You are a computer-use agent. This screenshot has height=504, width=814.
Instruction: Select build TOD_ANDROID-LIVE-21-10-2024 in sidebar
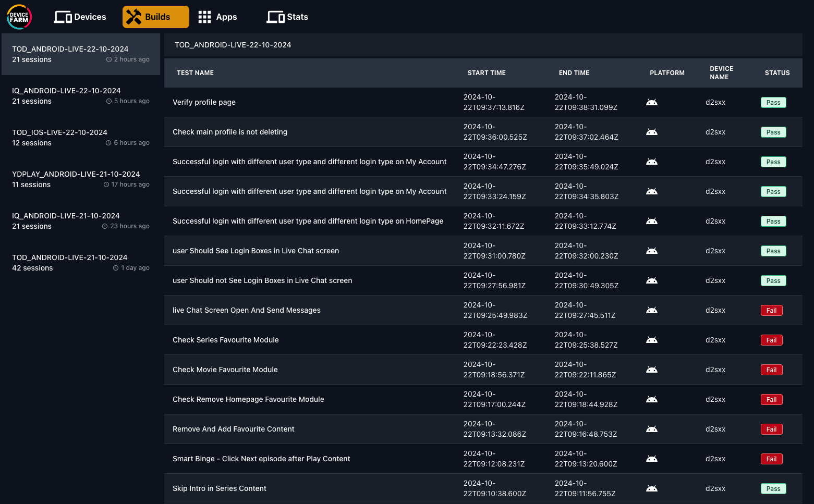click(81, 263)
